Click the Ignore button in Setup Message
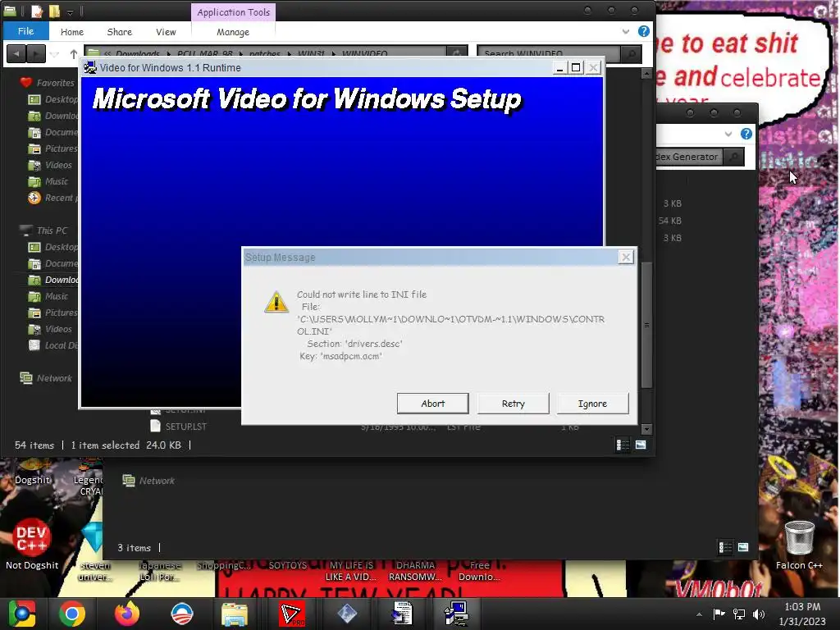This screenshot has width=840, height=630. pyautogui.click(x=592, y=404)
